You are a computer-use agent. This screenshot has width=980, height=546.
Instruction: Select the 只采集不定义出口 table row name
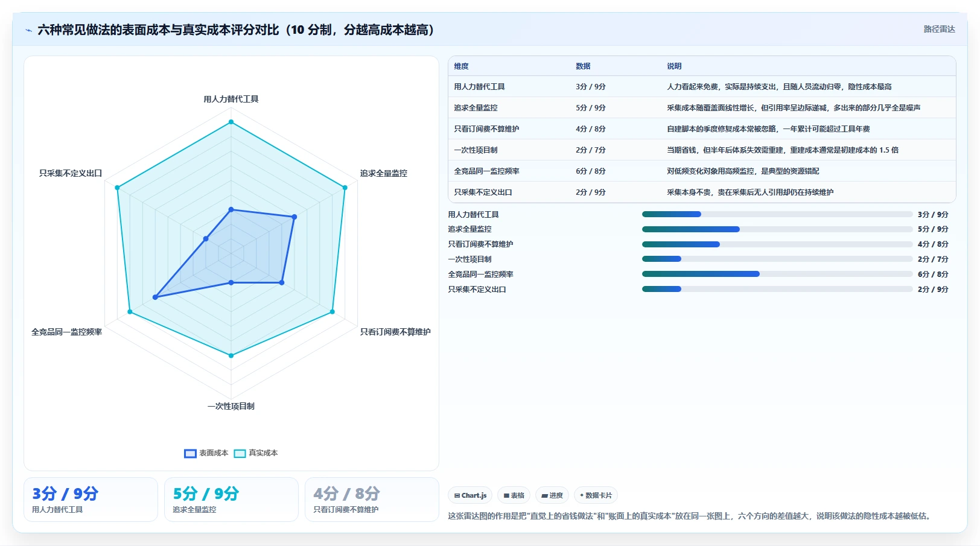click(x=483, y=192)
